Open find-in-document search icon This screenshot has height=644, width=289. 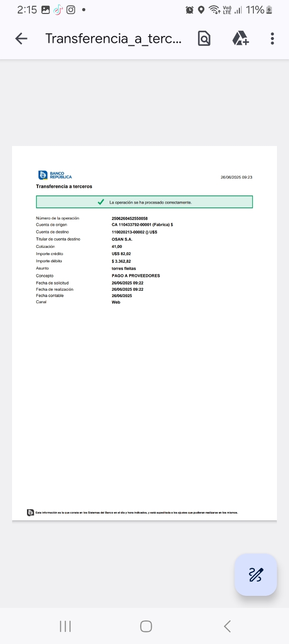point(204,39)
